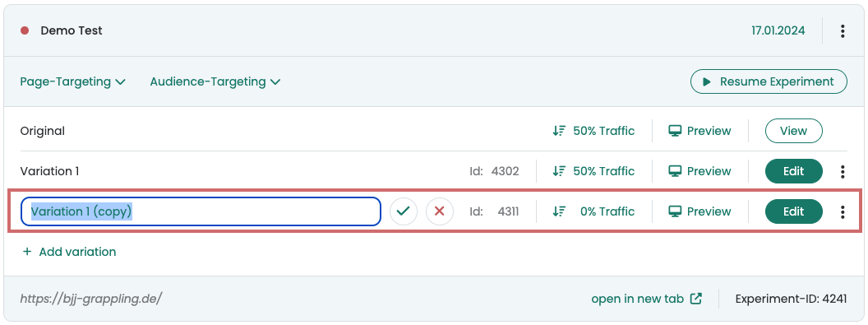The width and height of the screenshot is (868, 325).
Task: Click the variation name text field
Action: coord(201,211)
